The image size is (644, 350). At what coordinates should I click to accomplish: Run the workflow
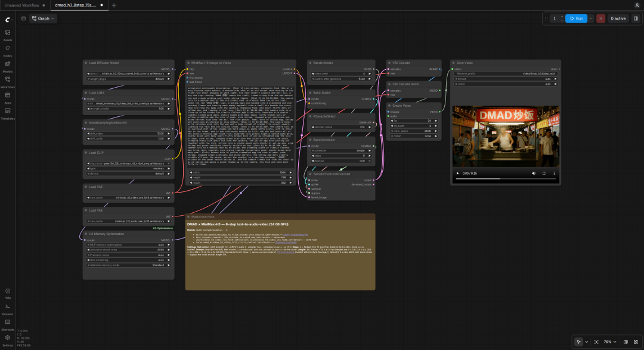pyautogui.click(x=576, y=18)
